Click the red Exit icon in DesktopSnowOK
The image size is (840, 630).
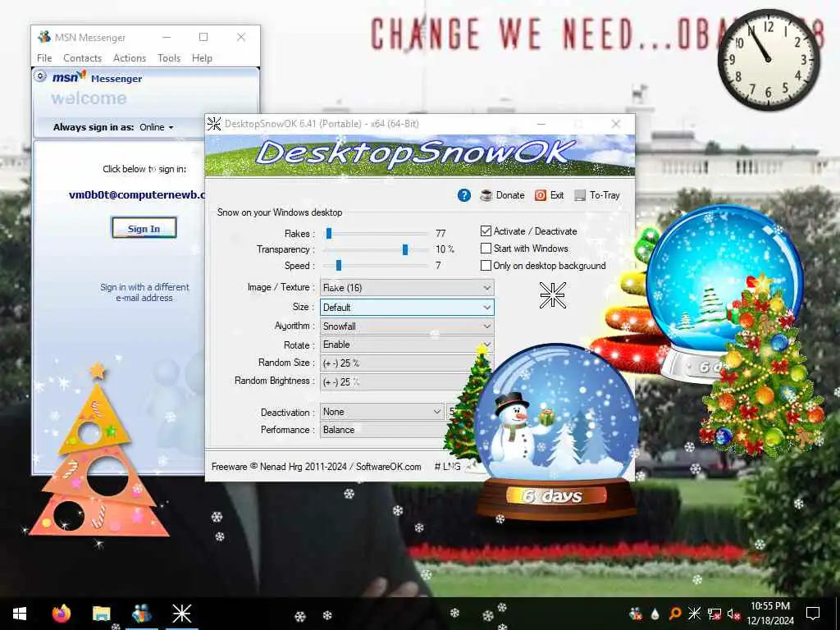[541, 195]
